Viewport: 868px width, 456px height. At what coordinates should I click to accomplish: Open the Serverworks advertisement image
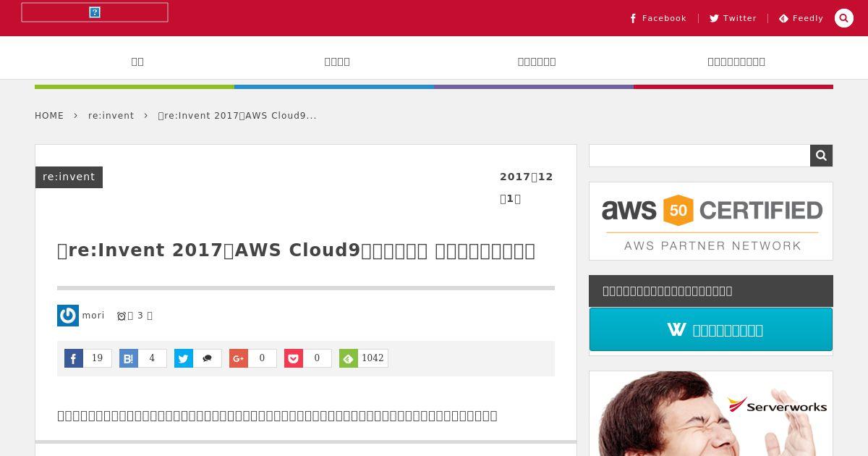(711, 413)
